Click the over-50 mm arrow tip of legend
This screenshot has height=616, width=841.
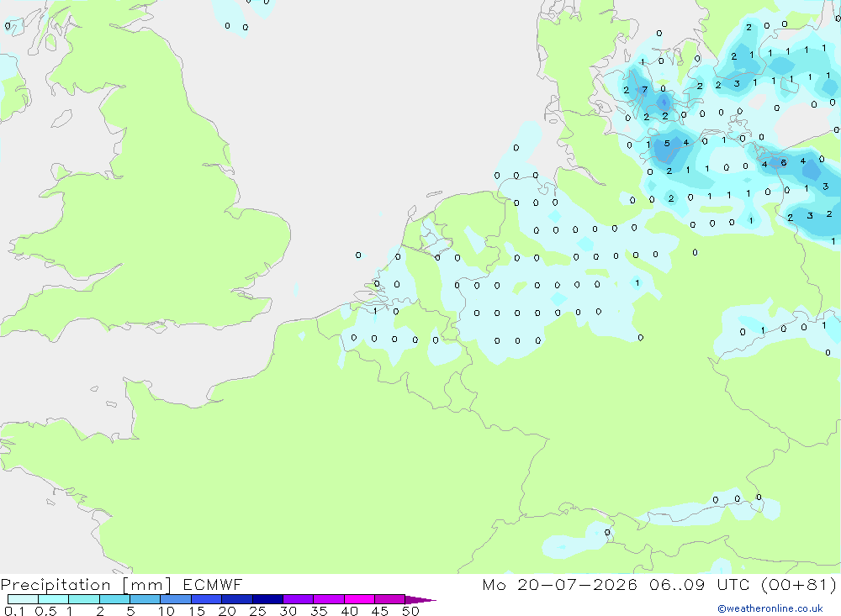point(420,599)
